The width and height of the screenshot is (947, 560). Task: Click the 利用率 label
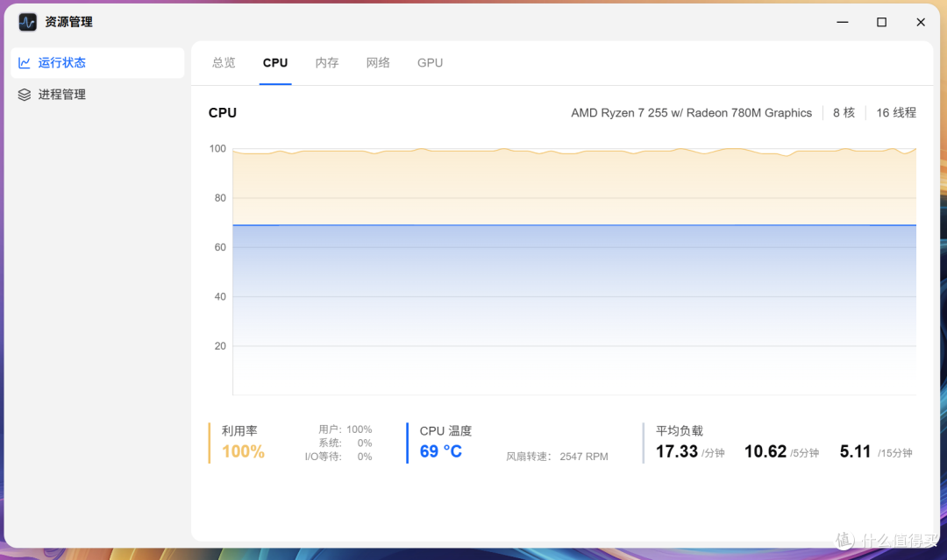point(239,431)
